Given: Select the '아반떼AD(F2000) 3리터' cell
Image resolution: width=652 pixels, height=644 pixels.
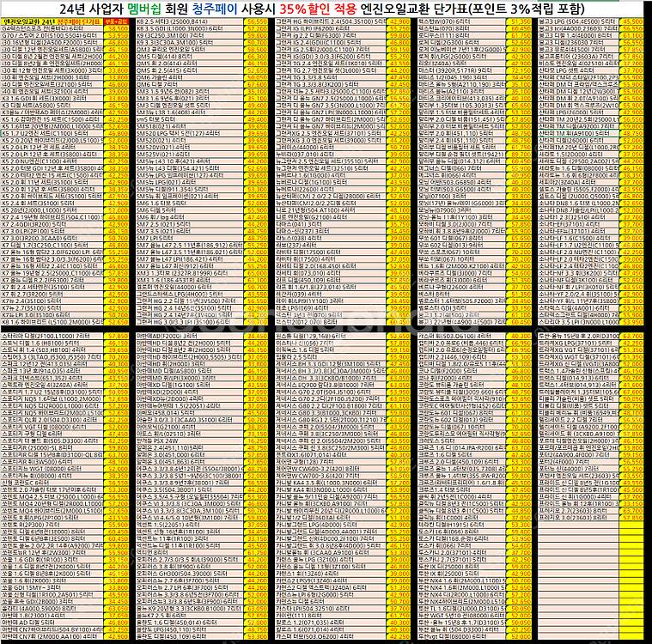Looking at the screenshot, I should pyautogui.click(x=190, y=336).
